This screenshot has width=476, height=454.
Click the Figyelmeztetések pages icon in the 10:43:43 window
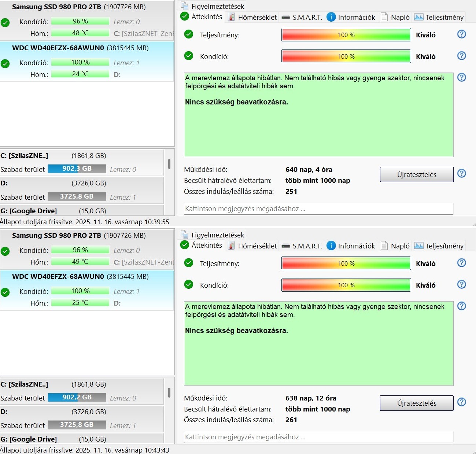click(x=185, y=235)
